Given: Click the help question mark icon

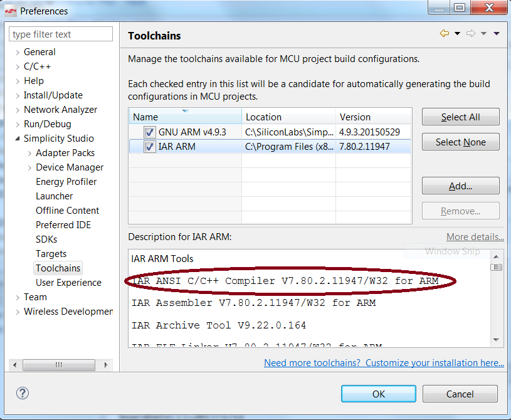Looking at the screenshot, I should 24,393.
